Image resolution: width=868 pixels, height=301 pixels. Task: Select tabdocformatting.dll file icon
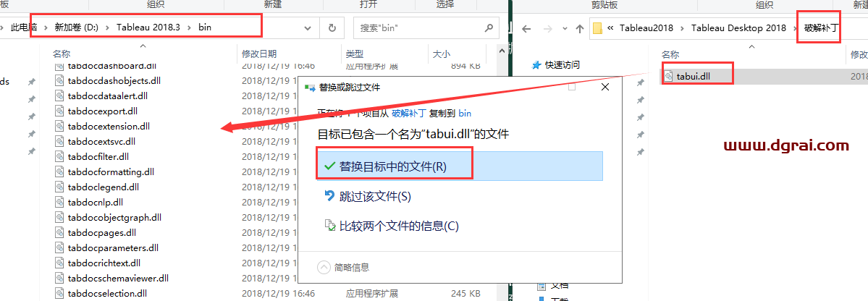pos(60,171)
